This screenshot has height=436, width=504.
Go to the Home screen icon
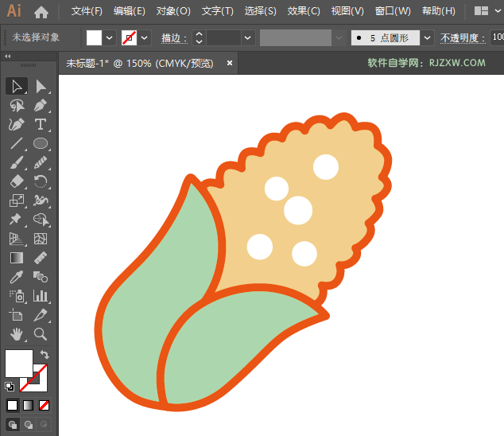[41, 12]
